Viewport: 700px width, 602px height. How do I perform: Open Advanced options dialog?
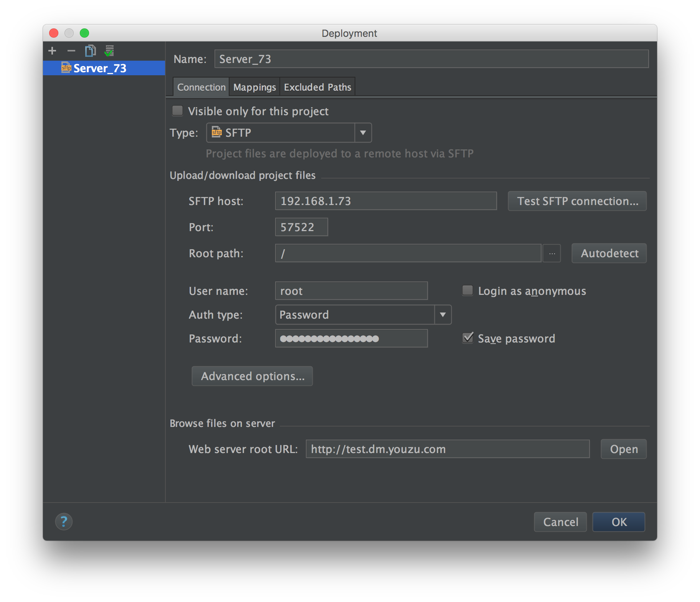coord(252,376)
